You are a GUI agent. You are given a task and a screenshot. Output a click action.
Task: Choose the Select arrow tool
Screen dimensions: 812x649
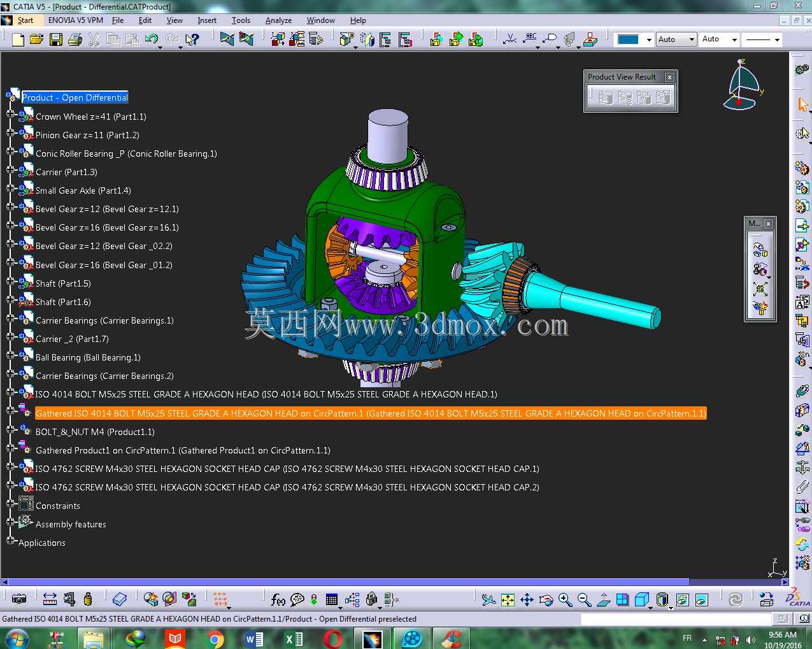pos(802,104)
